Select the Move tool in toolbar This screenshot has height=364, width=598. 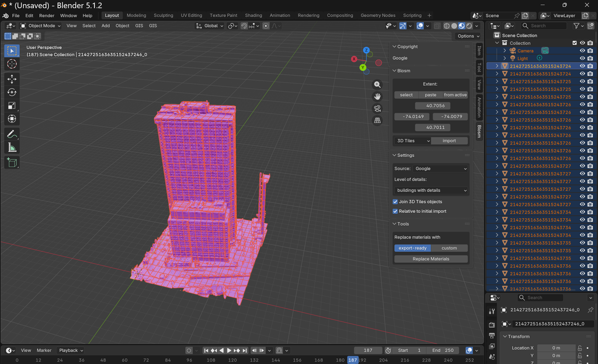[12, 79]
